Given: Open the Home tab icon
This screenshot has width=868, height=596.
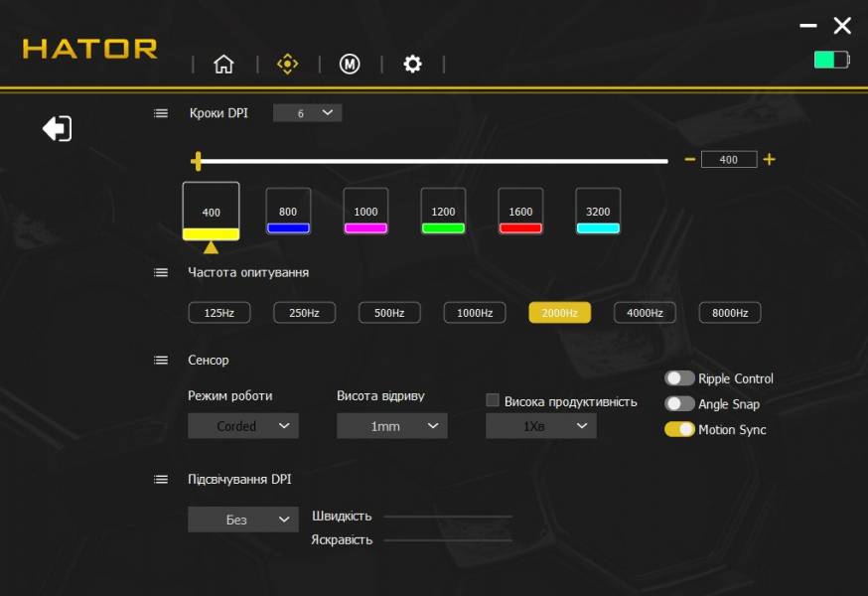Looking at the screenshot, I should tap(223, 65).
